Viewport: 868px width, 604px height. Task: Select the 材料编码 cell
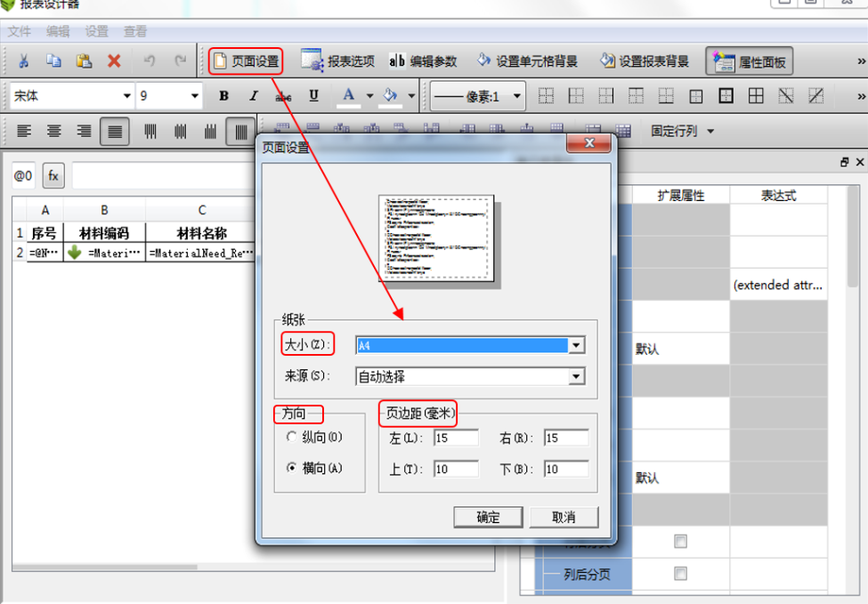point(104,233)
